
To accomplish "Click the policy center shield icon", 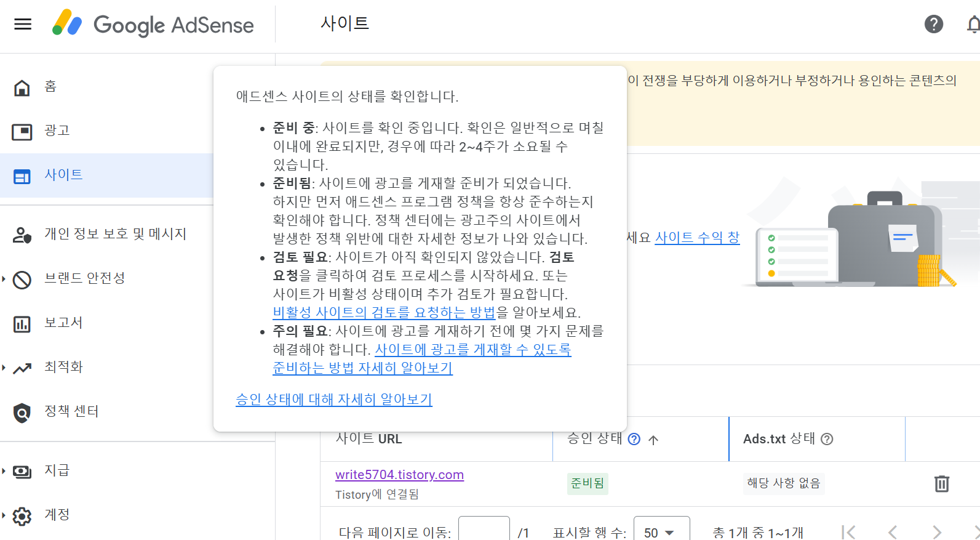I will pyautogui.click(x=22, y=413).
